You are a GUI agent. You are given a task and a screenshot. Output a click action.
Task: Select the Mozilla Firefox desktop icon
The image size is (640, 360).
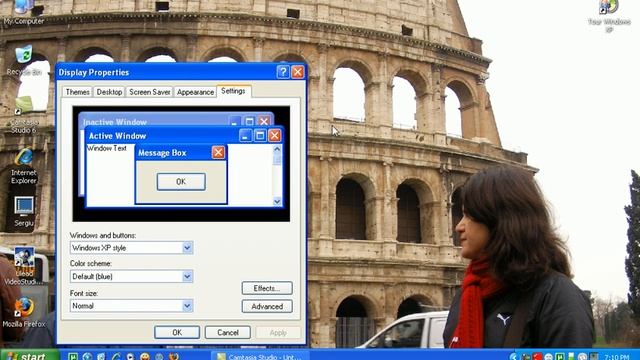[24, 313]
